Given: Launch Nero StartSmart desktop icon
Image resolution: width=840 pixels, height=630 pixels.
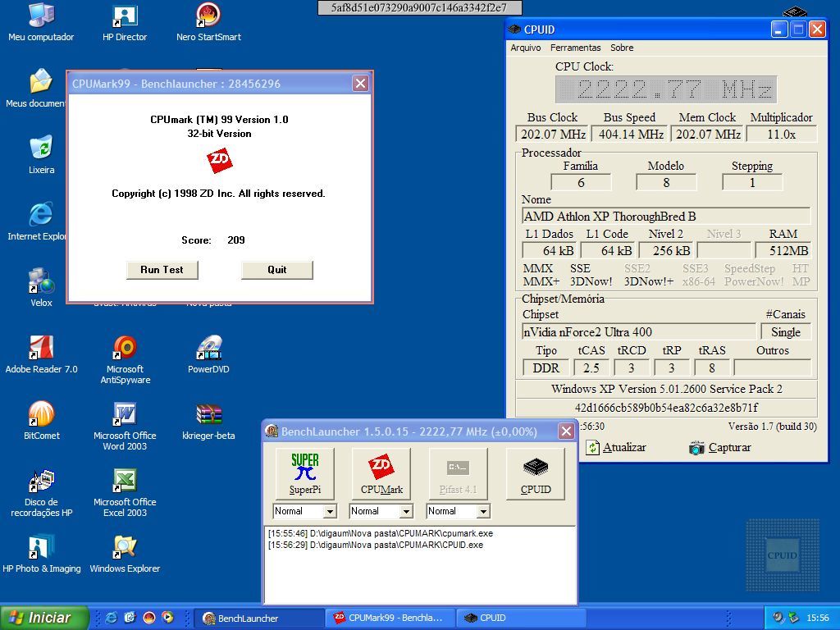Looking at the screenshot, I should [208, 22].
